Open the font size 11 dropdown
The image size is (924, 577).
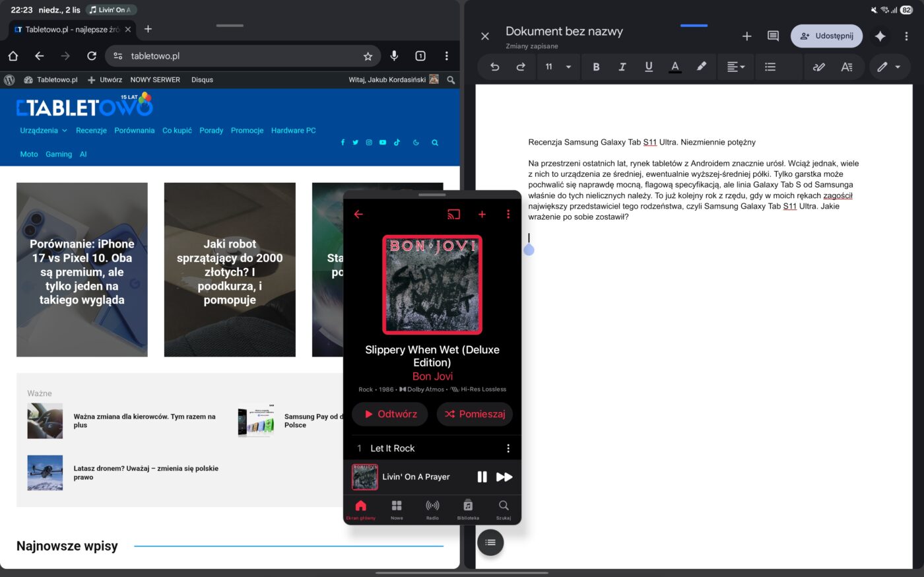(558, 67)
